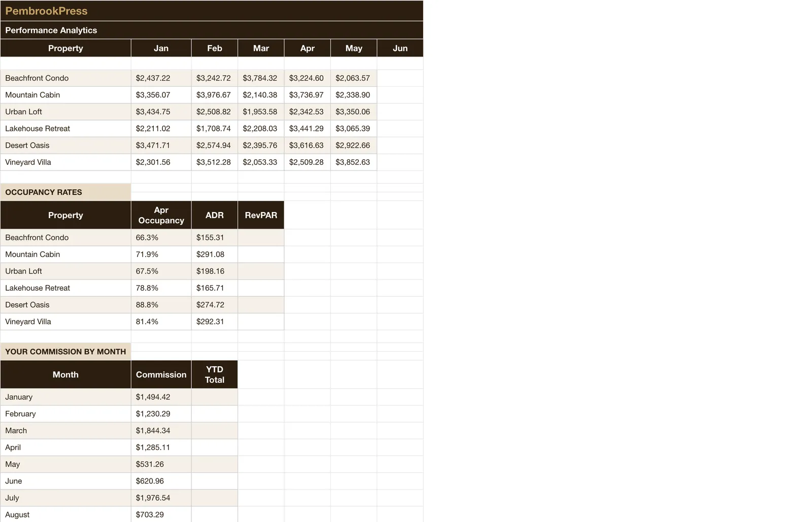Click the empty YTD Total cell for January
Image resolution: width=812 pixels, height=522 pixels.
[214, 397]
